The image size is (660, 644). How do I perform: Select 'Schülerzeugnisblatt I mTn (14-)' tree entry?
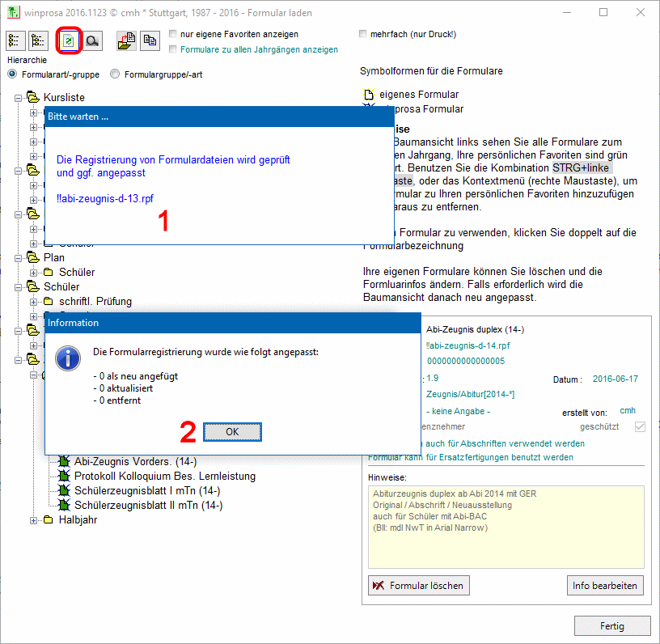coord(147,490)
